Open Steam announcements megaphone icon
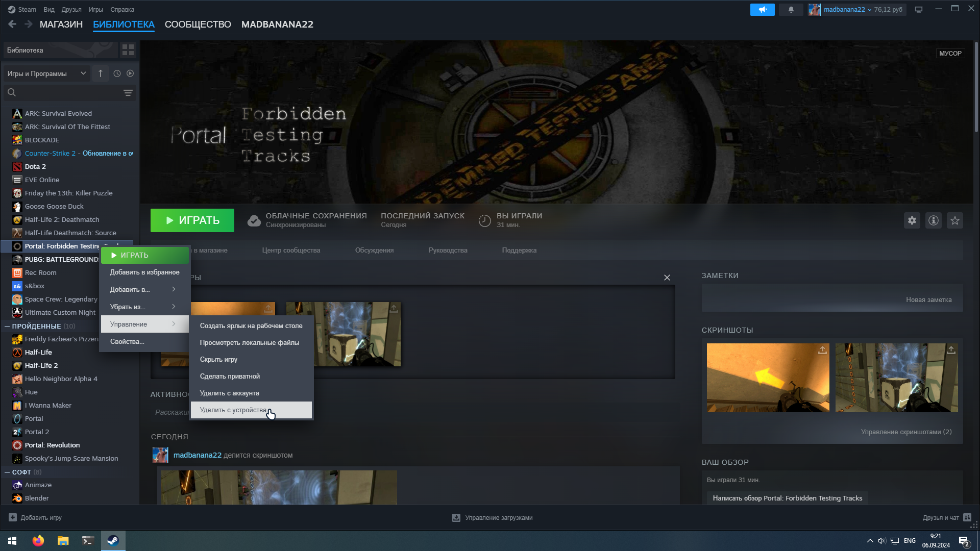This screenshot has width=980, height=551. 762,10
